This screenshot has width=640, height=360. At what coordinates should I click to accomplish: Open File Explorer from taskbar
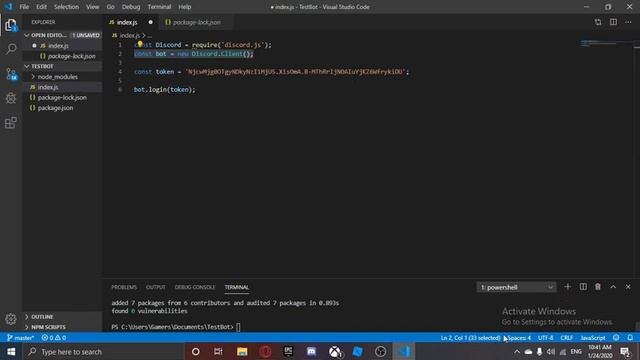pyautogui.click(x=242, y=351)
